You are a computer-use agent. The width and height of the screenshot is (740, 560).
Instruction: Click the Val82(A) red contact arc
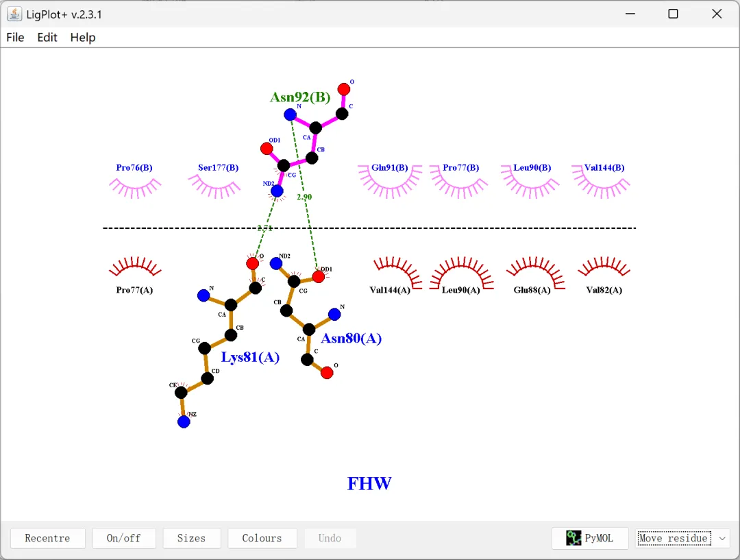[x=604, y=267]
